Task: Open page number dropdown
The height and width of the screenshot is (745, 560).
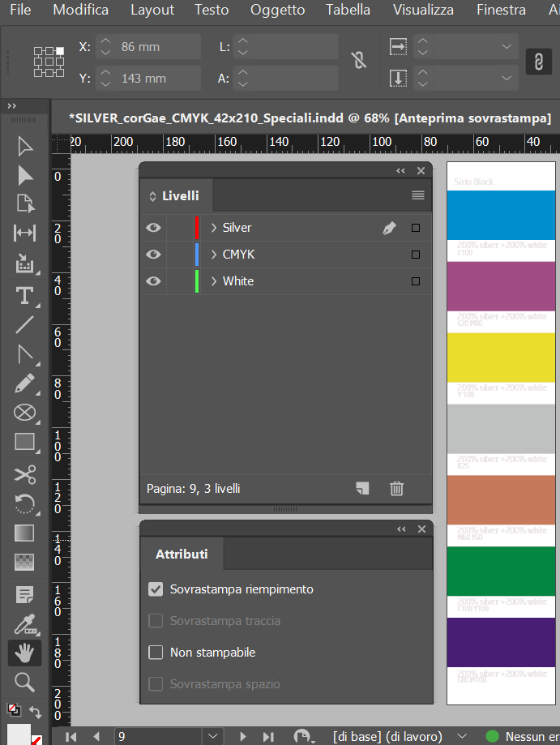Action: (x=213, y=736)
